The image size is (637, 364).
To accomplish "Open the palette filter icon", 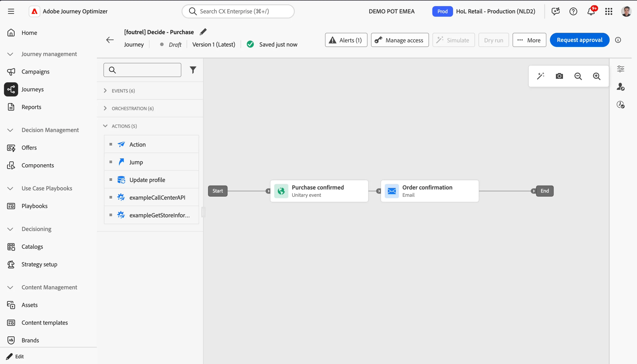I will (193, 70).
